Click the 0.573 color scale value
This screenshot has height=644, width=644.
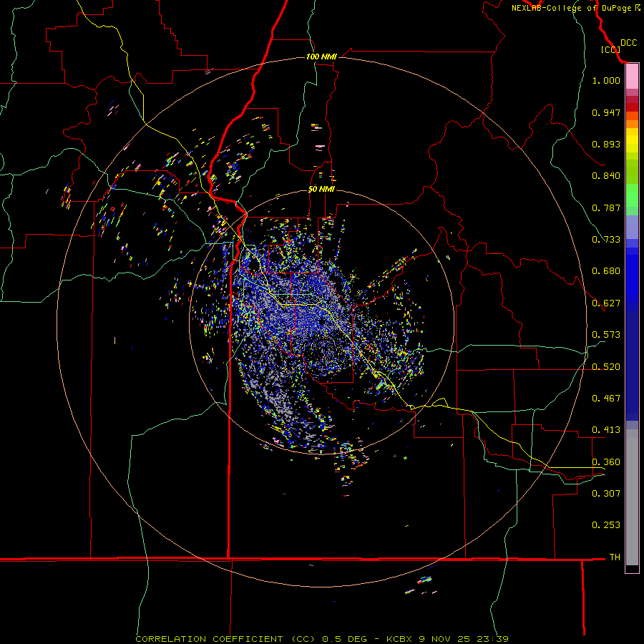coord(606,335)
